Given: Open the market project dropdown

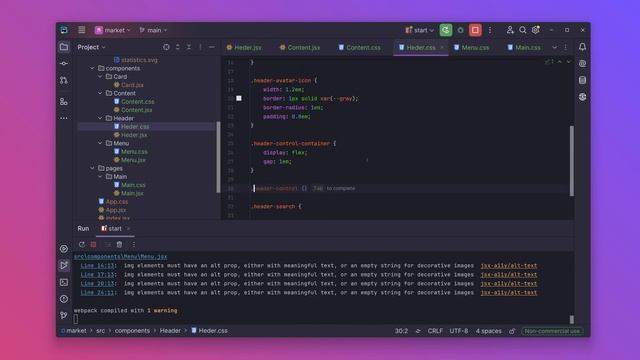Looking at the screenshot, I should (x=113, y=30).
